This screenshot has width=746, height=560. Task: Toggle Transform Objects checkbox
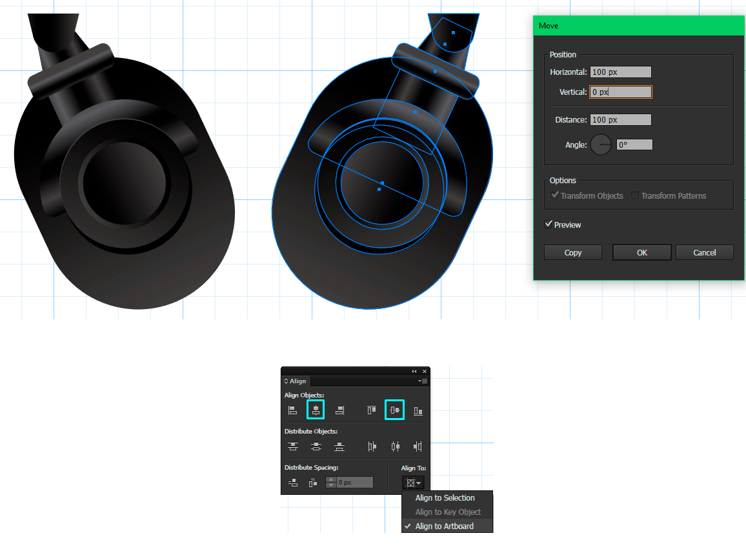(554, 195)
